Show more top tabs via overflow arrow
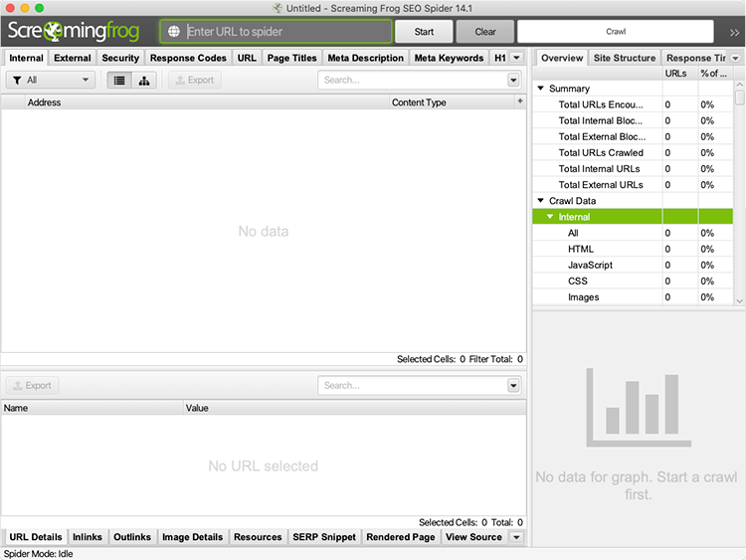 pos(516,58)
